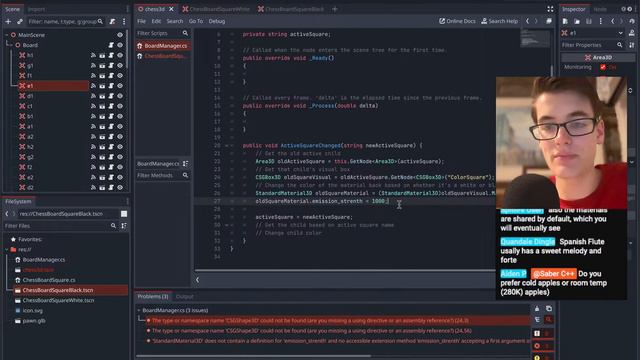The width and height of the screenshot is (640, 360).
Task: Open the Scene dock three-dot options menu
Action: pos(124,21)
